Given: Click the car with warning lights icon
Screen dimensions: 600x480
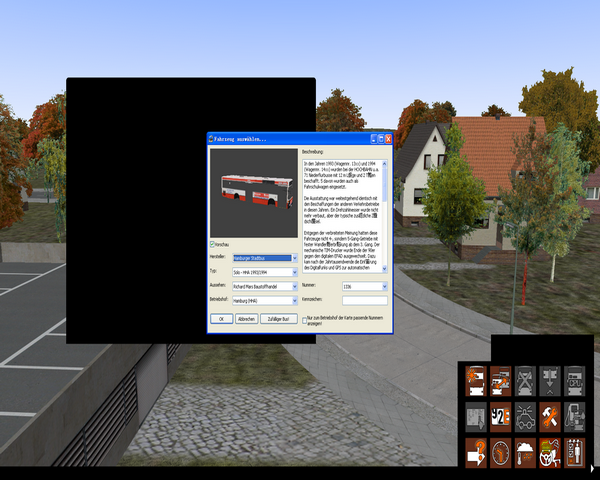Looking at the screenshot, I should 525,417.
